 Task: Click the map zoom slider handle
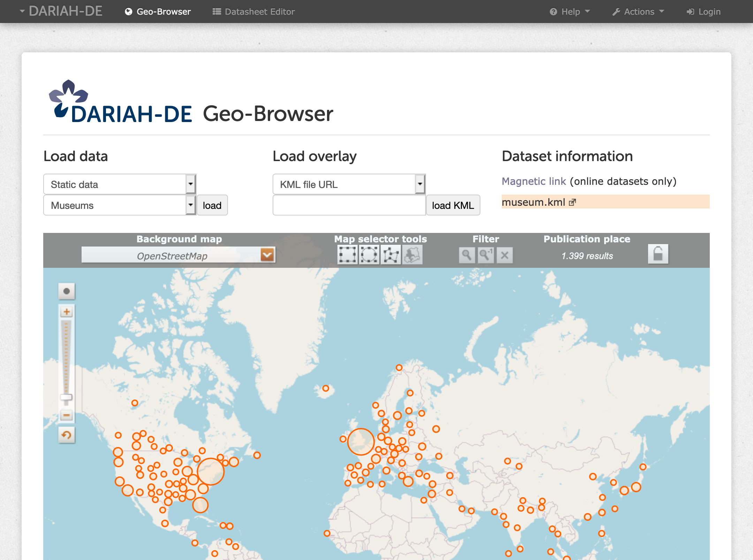pyautogui.click(x=66, y=397)
